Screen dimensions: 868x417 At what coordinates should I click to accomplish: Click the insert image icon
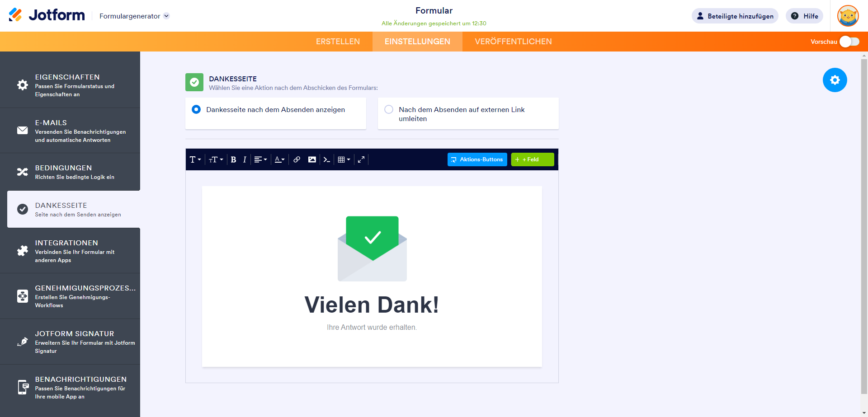[x=312, y=159]
